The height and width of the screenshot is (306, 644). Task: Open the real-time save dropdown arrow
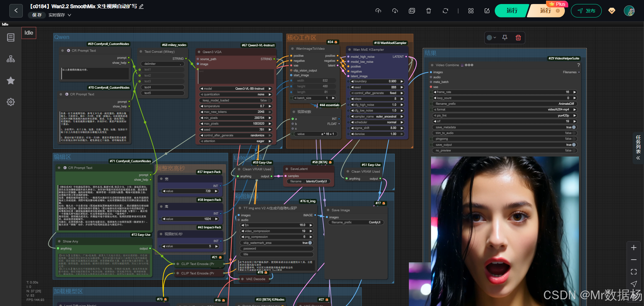point(69,15)
